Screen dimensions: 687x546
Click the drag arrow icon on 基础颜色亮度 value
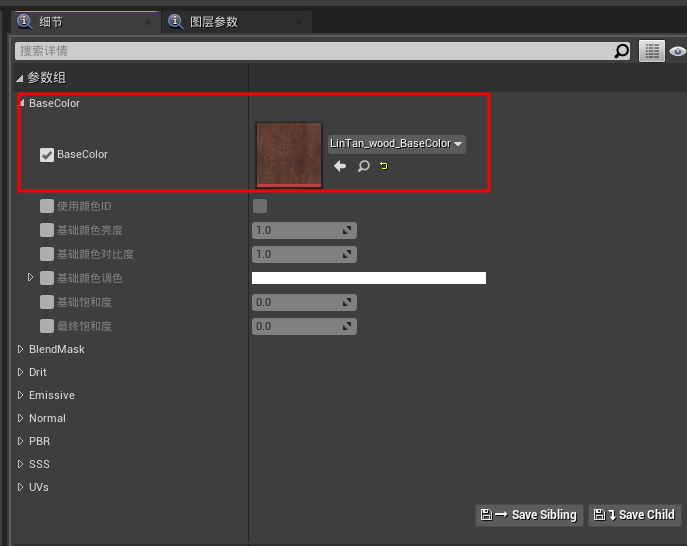pos(347,230)
